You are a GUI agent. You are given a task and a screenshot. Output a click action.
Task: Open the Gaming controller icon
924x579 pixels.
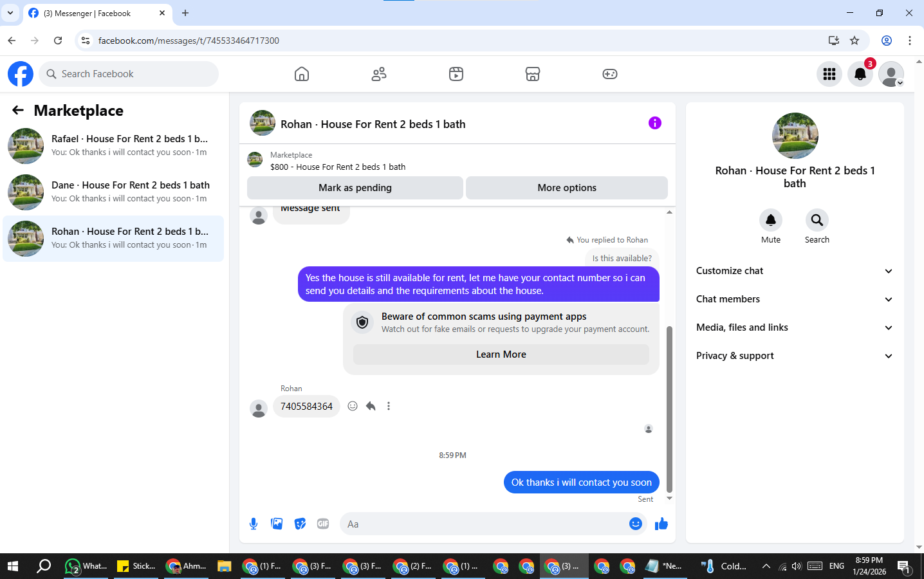pos(610,74)
